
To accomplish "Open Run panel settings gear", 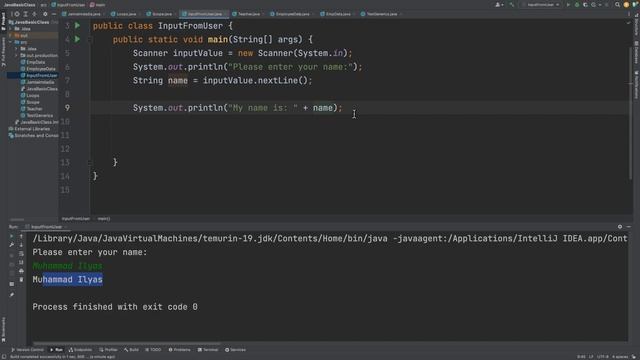I will pos(620,227).
